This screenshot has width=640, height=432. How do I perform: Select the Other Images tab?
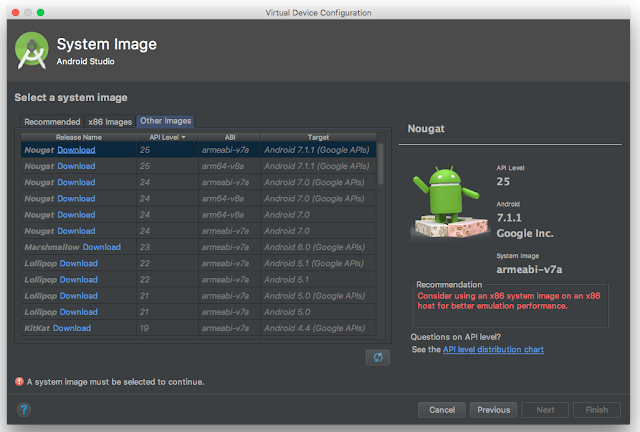[166, 121]
